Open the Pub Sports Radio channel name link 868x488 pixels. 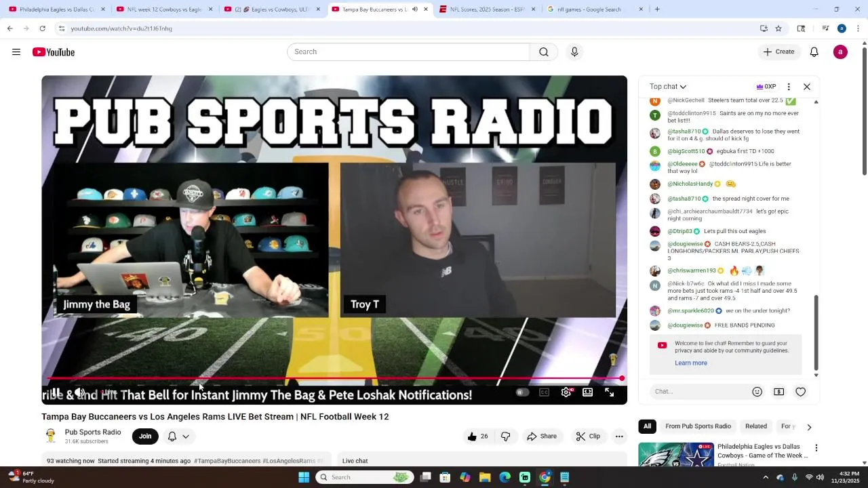[93, 432]
